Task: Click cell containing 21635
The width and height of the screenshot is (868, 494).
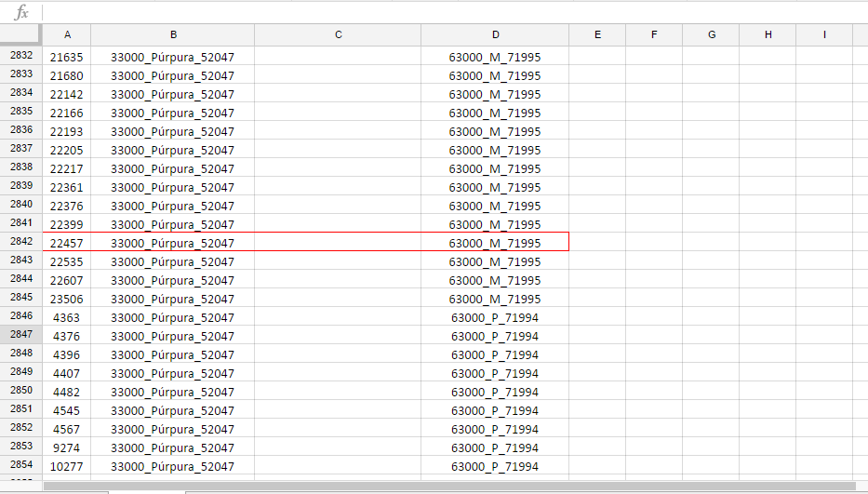Action: coord(67,57)
